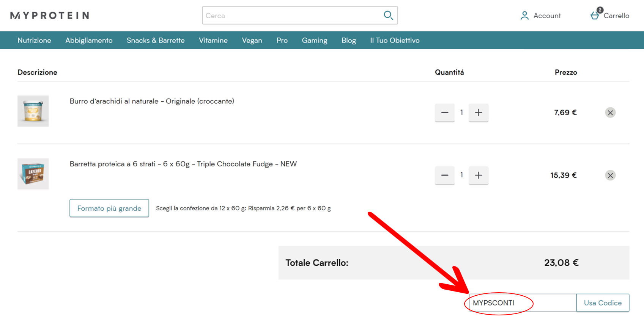Select Il Tuo Obiettivo menu item

pos(395,41)
